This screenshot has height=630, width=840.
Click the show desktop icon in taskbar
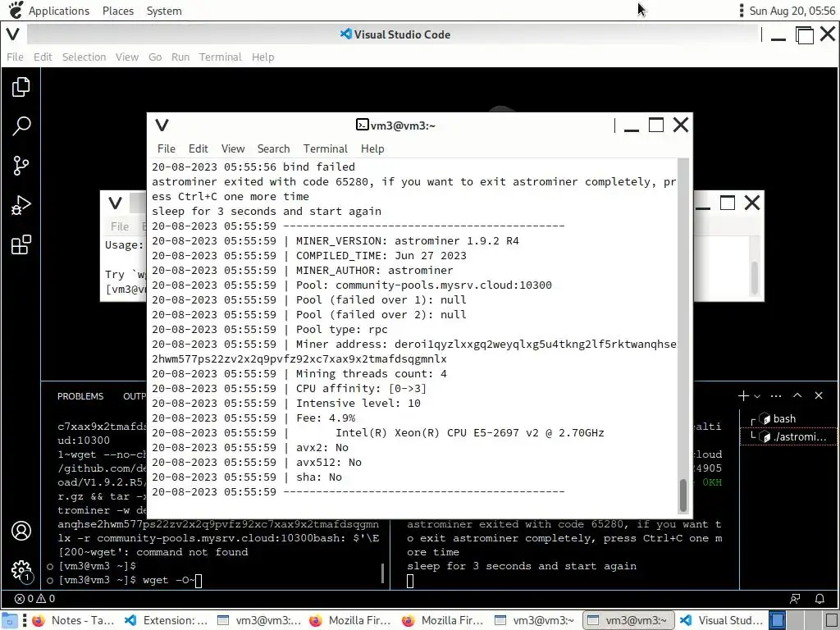point(10,620)
